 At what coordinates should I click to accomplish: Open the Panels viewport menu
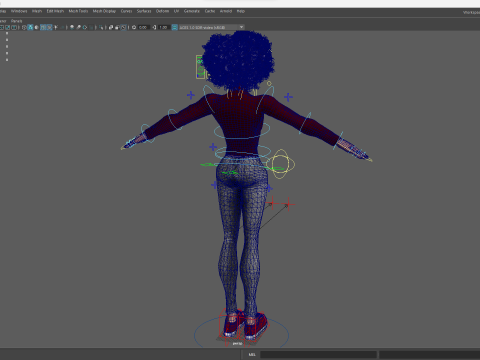[x=16, y=21]
